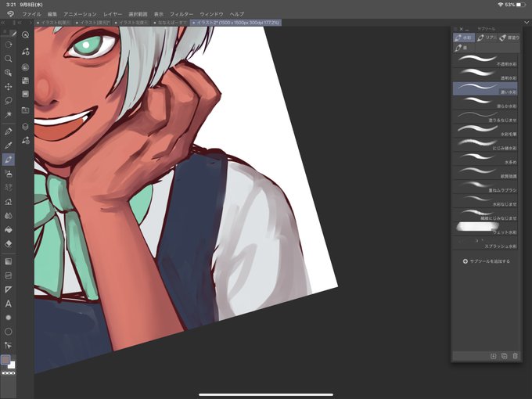Select the Ruler triangle tool
The width and height of the screenshot is (532, 399).
(x=9, y=289)
